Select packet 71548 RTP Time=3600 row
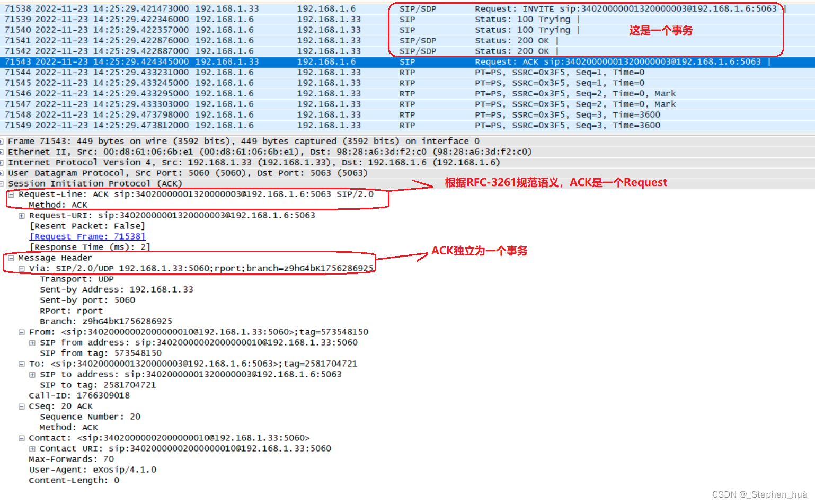The image size is (815, 504). coord(408,115)
